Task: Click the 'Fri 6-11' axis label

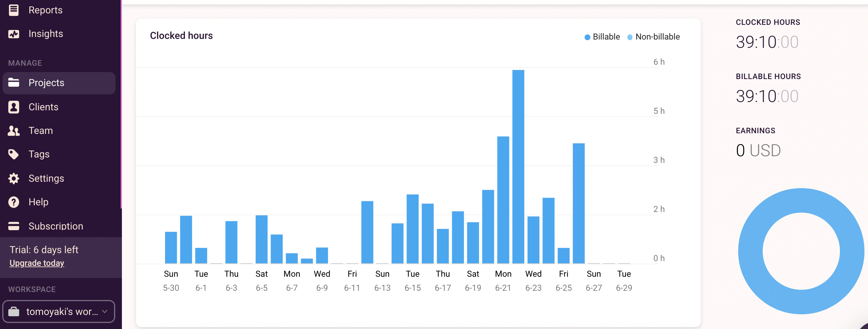Action: pos(352,281)
